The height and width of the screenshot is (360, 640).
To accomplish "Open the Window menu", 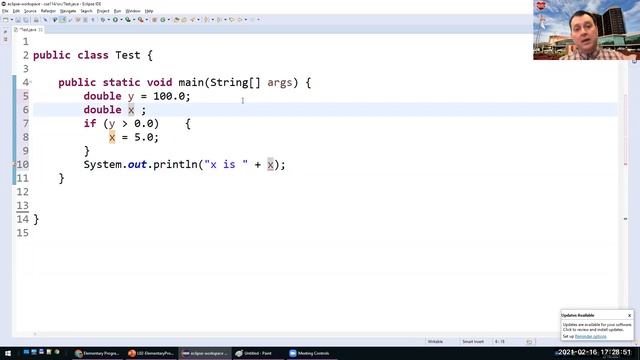I will click(133, 11).
